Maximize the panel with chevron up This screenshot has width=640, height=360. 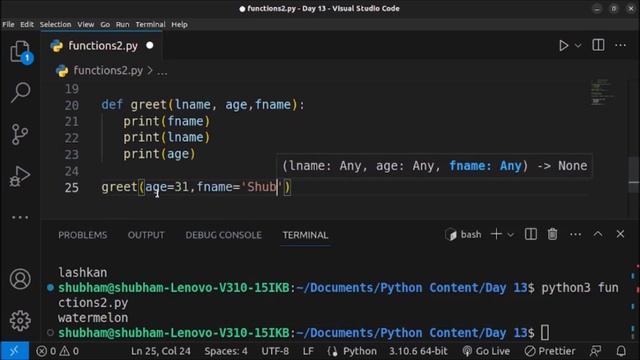(598, 234)
